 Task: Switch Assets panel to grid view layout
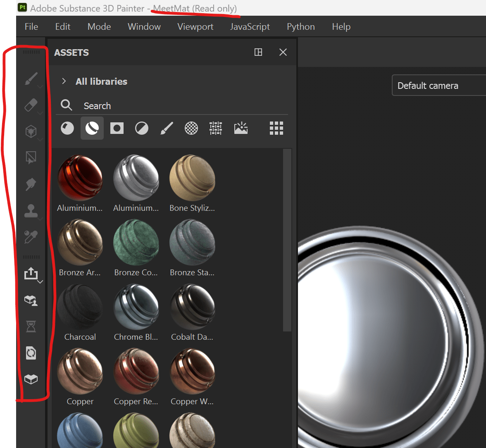point(276,128)
